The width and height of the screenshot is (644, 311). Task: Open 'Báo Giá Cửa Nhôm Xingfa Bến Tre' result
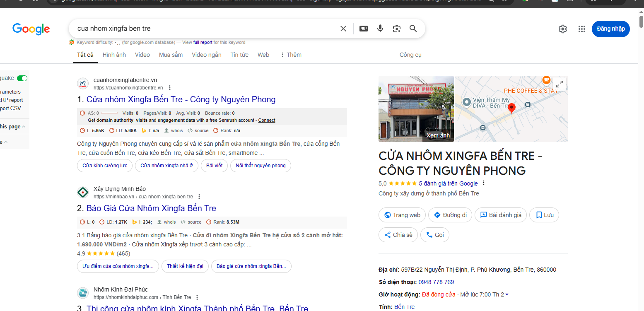pos(151,208)
